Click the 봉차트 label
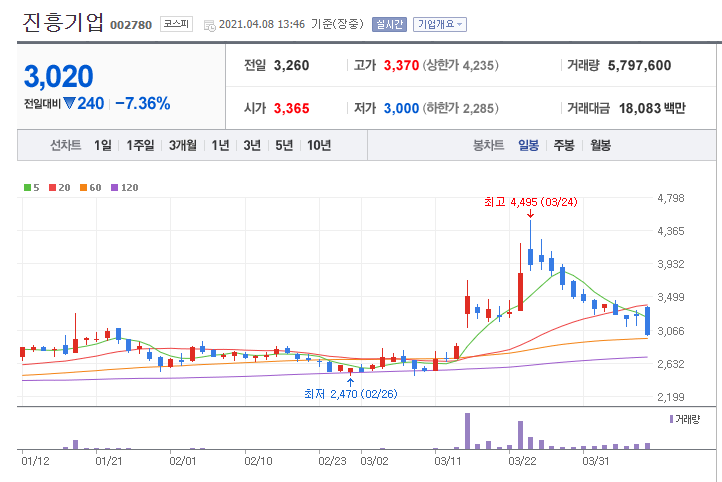This screenshot has width=722, height=482. pyautogui.click(x=489, y=145)
